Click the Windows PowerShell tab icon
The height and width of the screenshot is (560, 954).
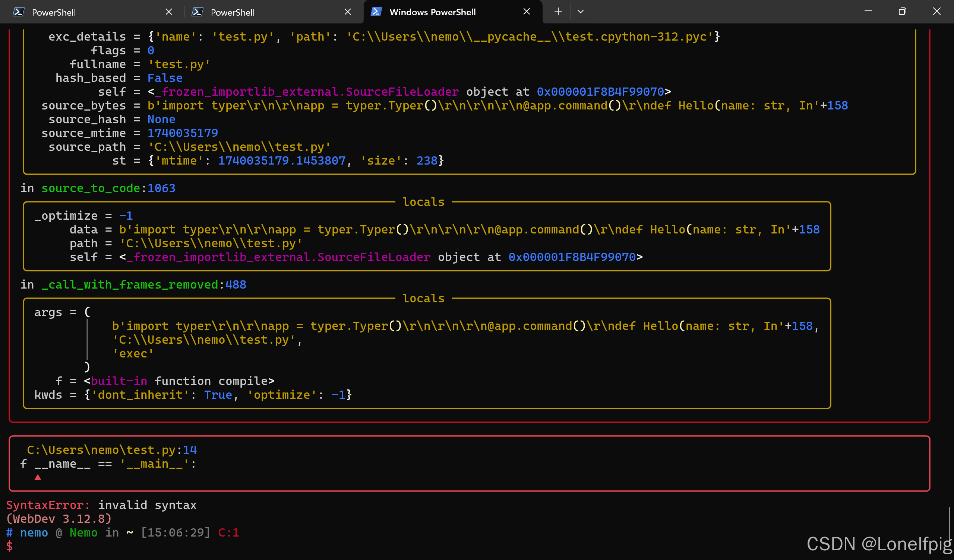click(x=376, y=12)
